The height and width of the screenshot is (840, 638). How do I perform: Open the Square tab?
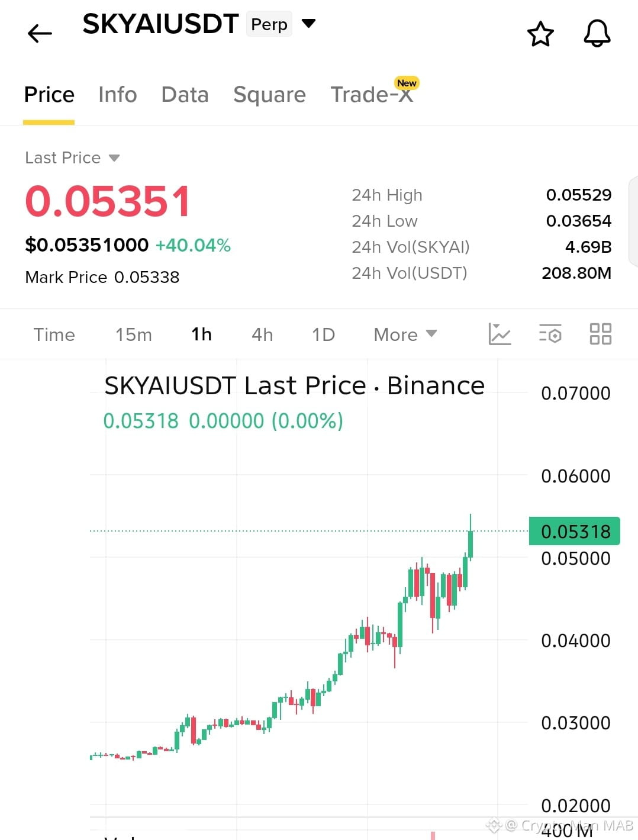click(269, 95)
